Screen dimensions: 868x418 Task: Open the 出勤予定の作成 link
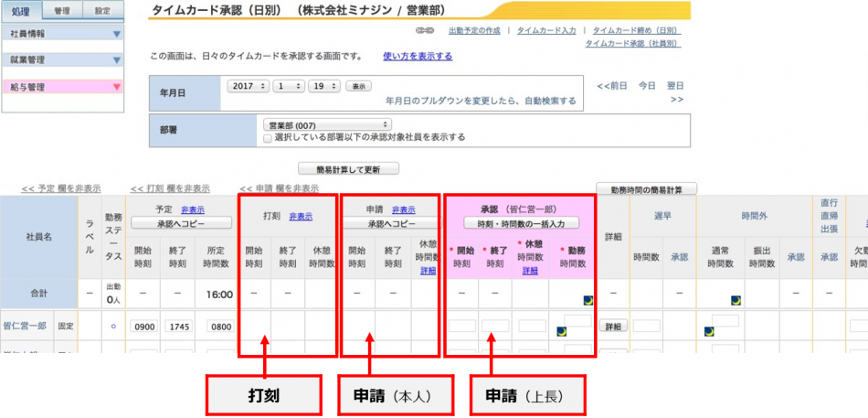point(474,31)
